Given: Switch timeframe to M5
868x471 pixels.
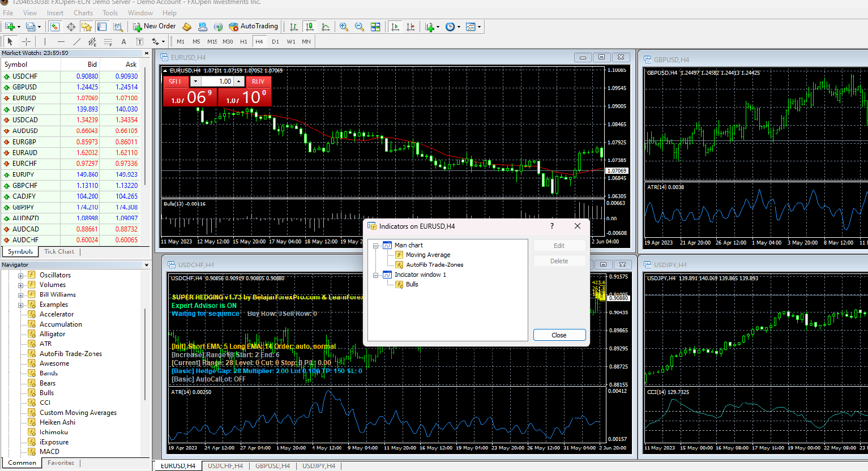Looking at the screenshot, I should 196,41.
